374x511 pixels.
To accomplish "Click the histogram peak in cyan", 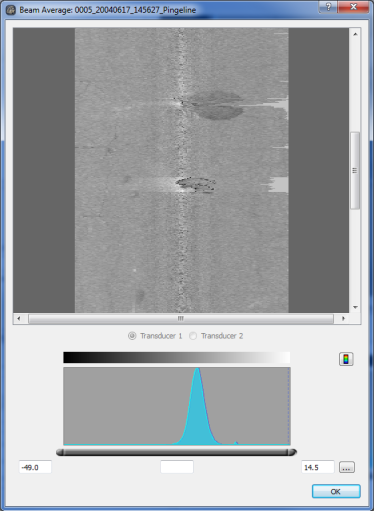I will pyautogui.click(x=198, y=407).
